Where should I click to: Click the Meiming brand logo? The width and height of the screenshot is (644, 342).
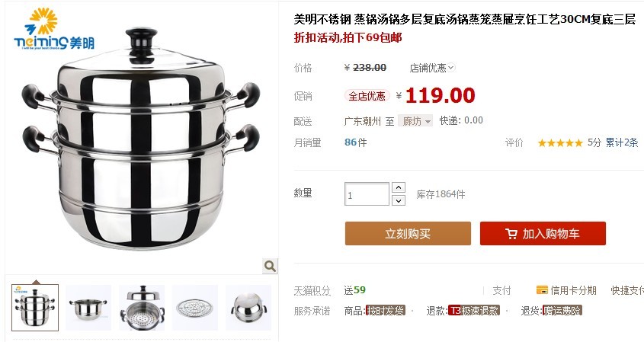tap(54, 29)
